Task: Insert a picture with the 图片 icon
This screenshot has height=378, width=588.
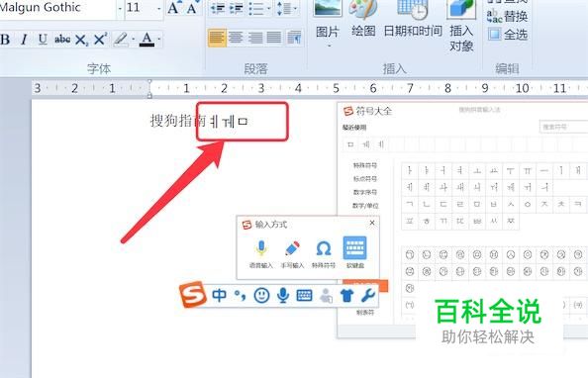Action: coord(328,8)
